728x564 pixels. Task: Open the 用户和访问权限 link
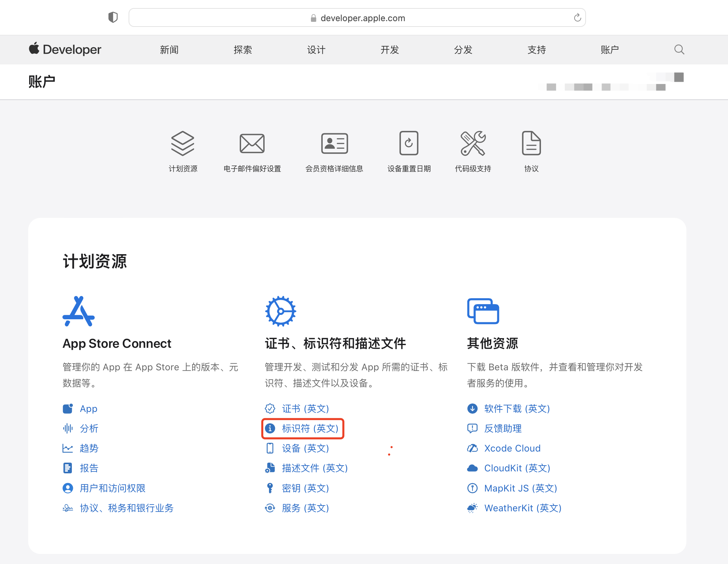point(112,488)
